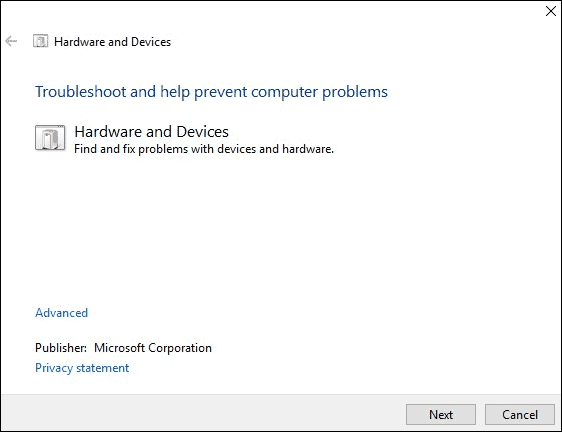Image resolution: width=562 pixels, height=432 pixels.
Task: Click the word hardware ending the description
Action: pyautogui.click(x=308, y=149)
